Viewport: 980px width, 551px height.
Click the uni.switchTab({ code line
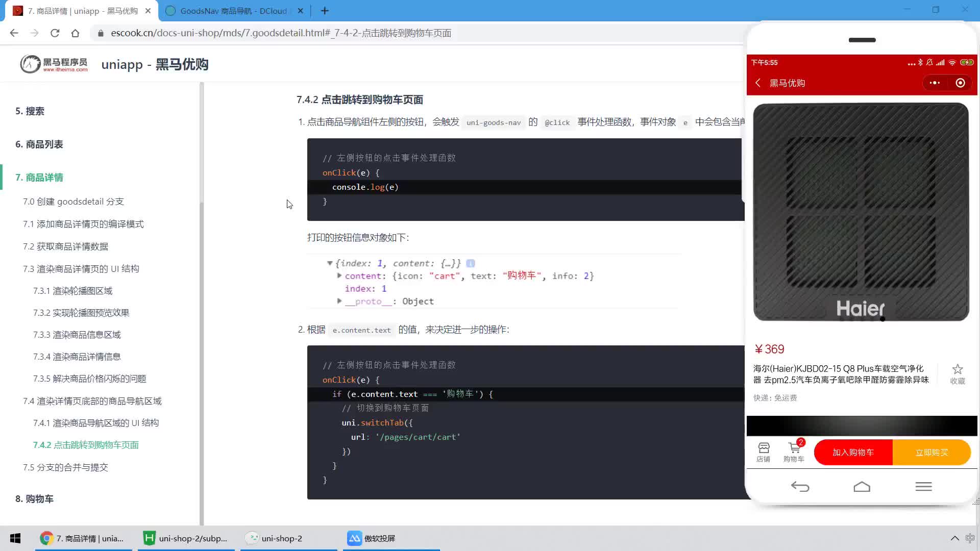[377, 423]
